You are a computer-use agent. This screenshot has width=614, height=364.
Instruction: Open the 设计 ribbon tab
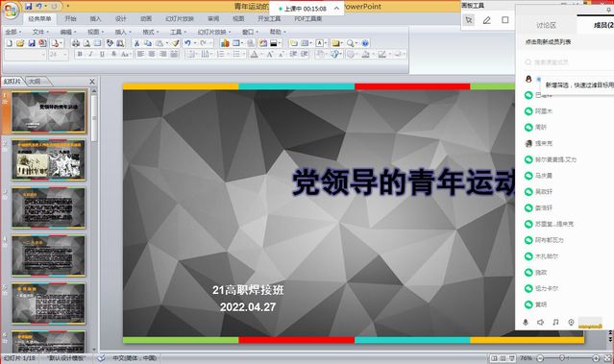(x=121, y=19)
